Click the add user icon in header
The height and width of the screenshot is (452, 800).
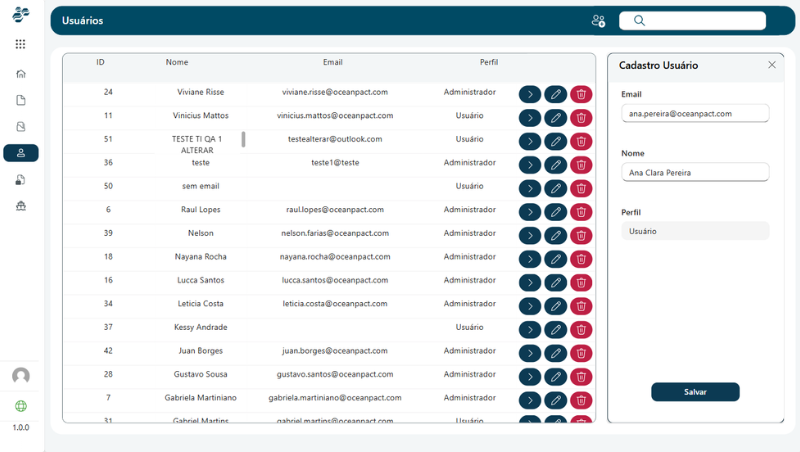[598, 21]
